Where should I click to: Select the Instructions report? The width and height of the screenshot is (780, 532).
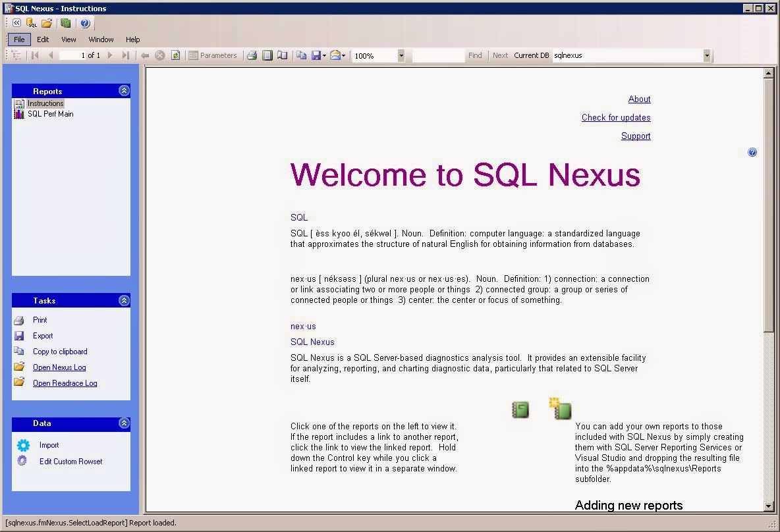coord(45,103)
